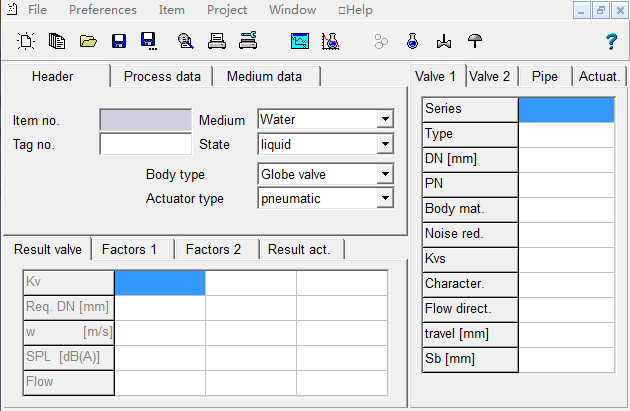
Task: Click the Print preview magnifier icon
Action: (x=184, y=41)
